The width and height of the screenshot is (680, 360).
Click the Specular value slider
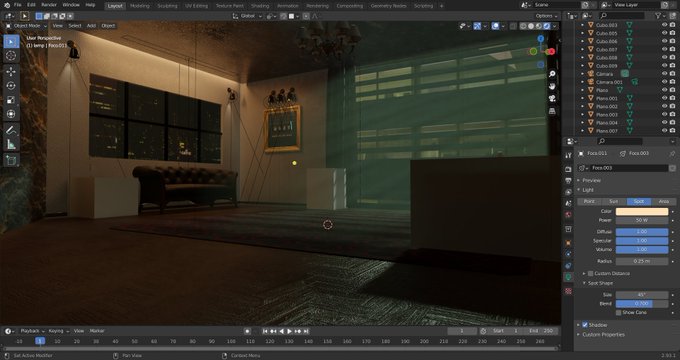point(642,241)
